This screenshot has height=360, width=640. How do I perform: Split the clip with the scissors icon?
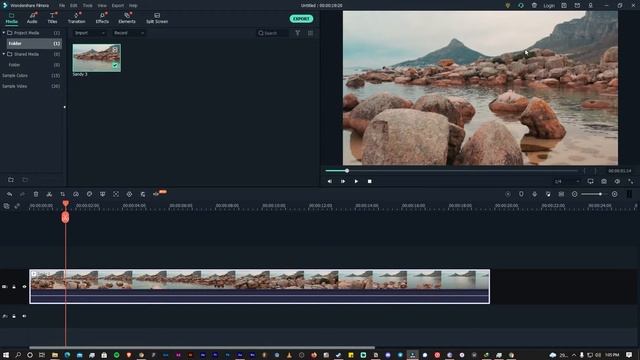[x=49, y=194]
